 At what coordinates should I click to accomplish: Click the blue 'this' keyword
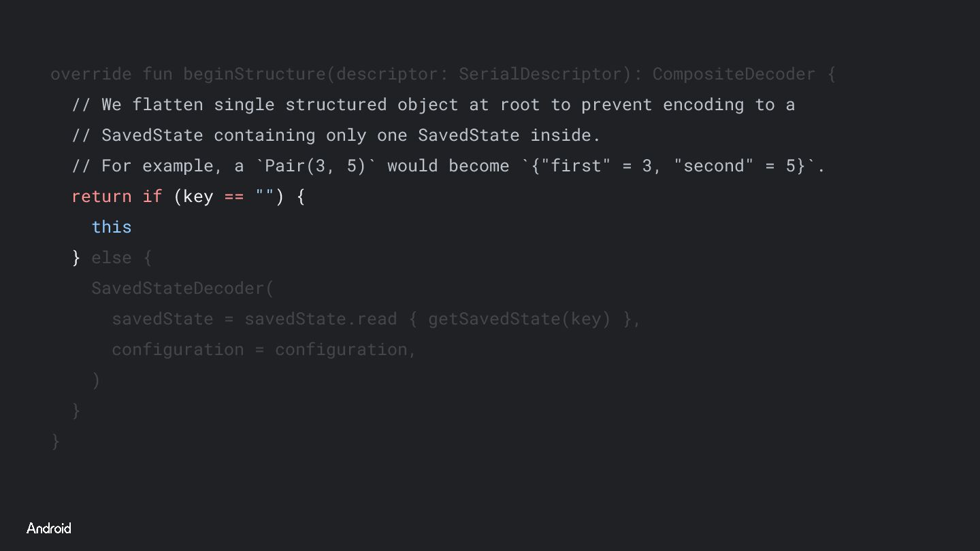click(112, 227)
